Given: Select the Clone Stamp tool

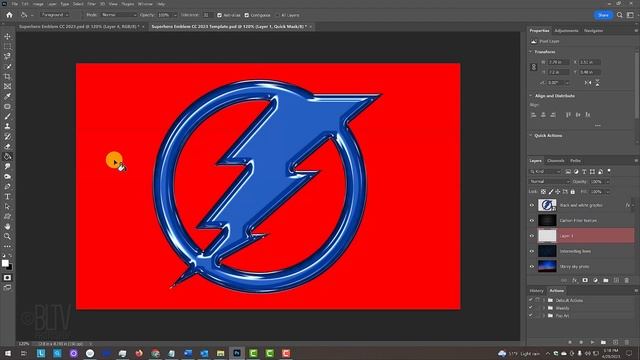Looking at the screenshot, I should [x=7, y=127].
